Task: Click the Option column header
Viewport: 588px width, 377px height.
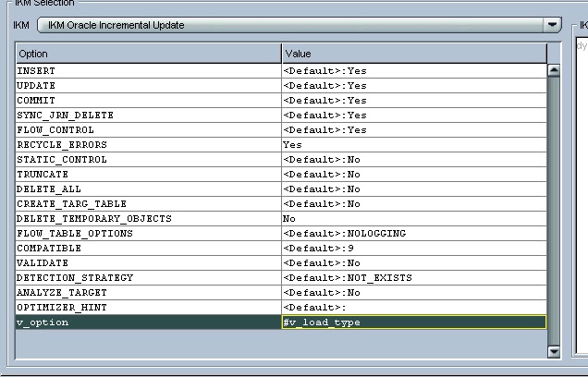Action: [x=149, y=54]
